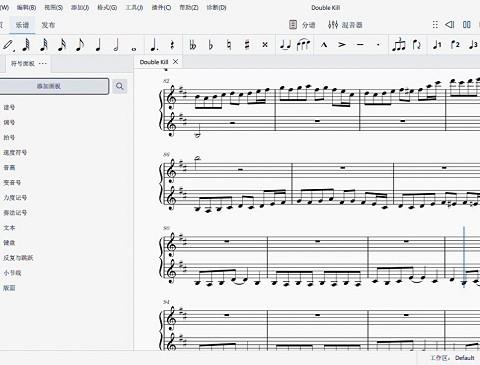Insert a tuplet

point(399,45)
